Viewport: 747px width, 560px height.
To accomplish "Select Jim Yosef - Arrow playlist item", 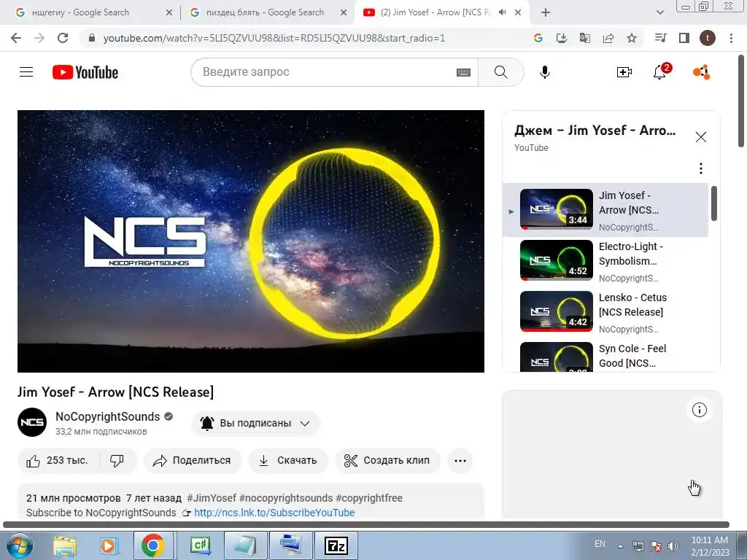I will [x=605, y=209].
